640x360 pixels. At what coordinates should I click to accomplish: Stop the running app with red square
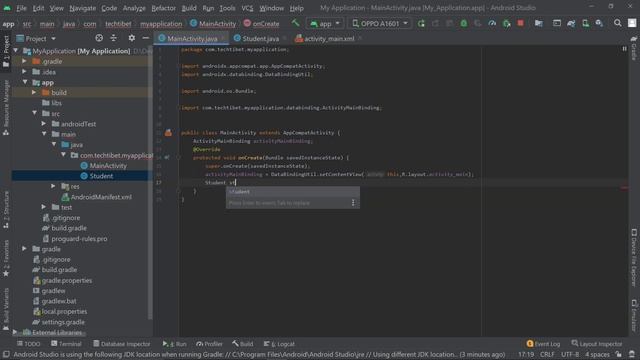pos(520,23)
